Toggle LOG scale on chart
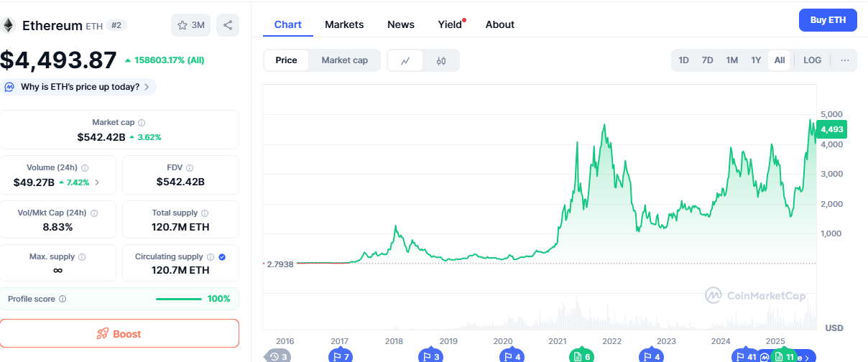868x362 pixels. 812,60
